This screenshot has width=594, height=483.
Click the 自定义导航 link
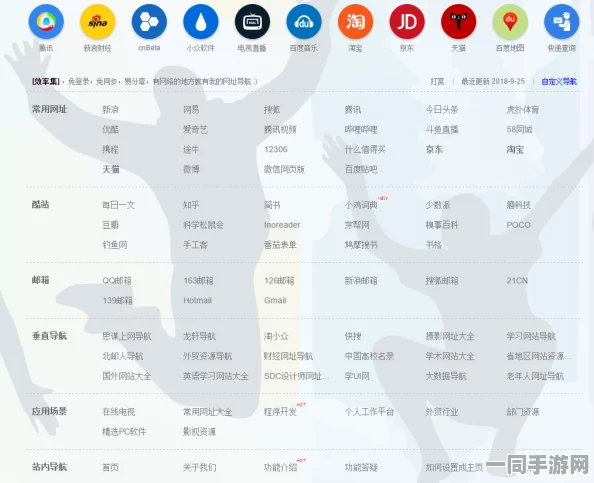tap(559, 81)
